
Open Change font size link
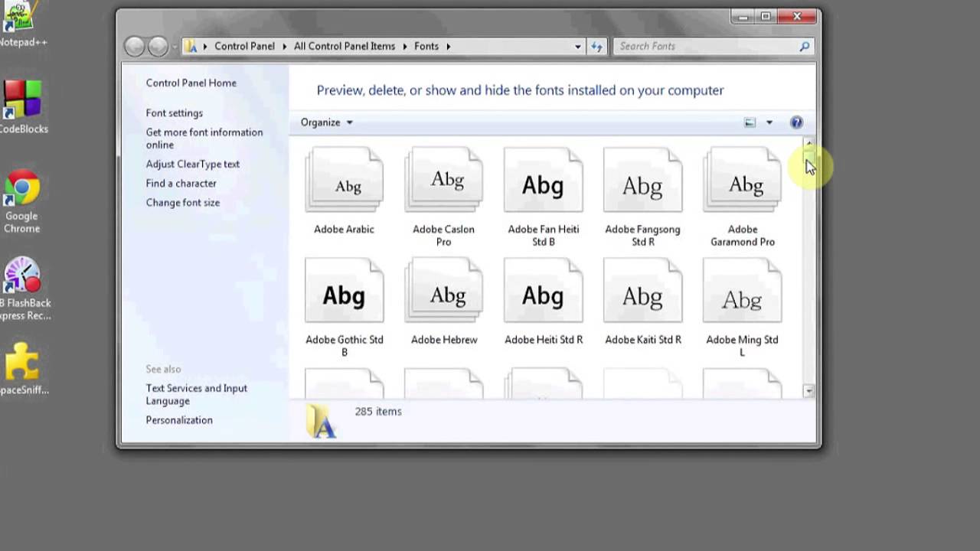tap(183, 203)
